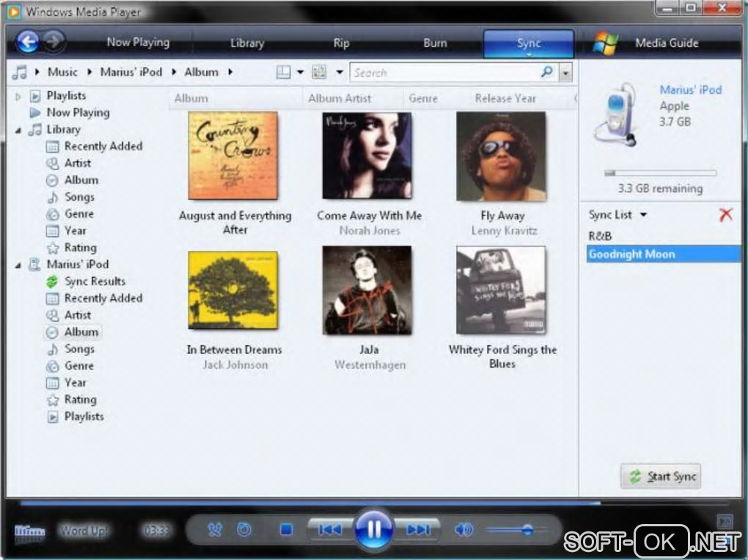Sort by the Genre column header
The height and width of the screenshot is (560, 748).
(x=423, y=99)
